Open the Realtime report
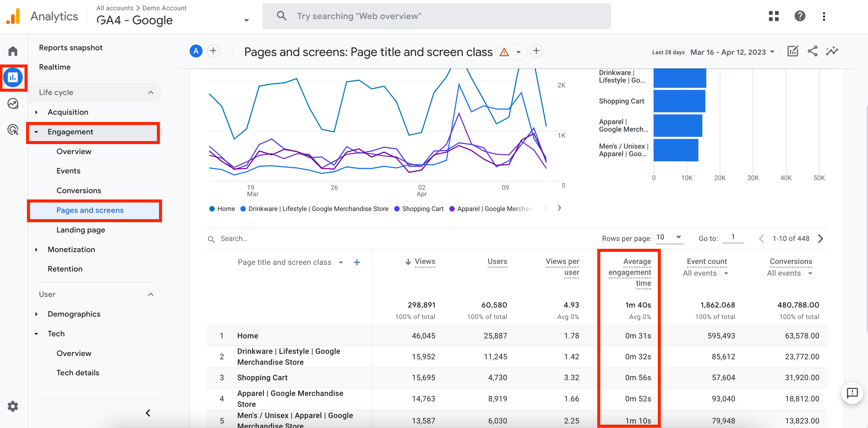The width and height of the screenshot is (868, 428). 55,67
